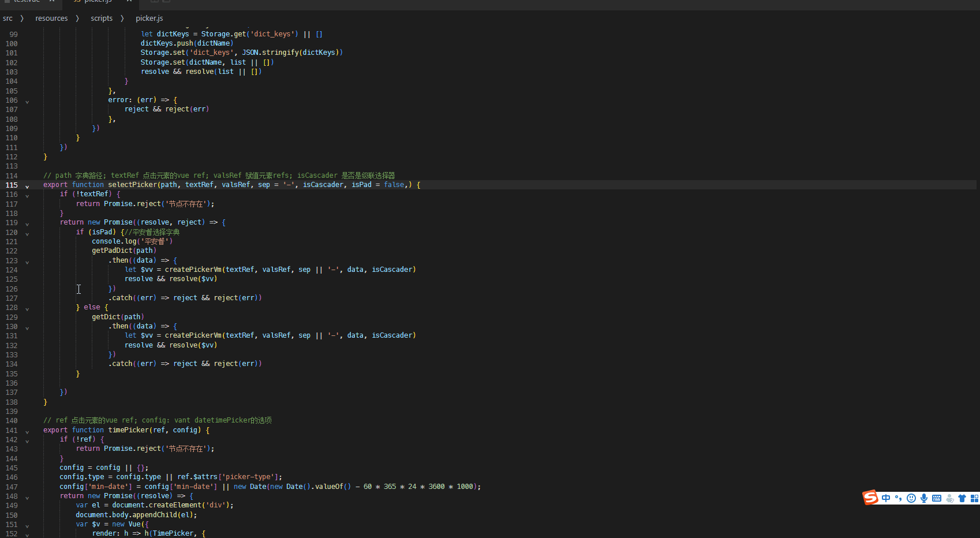Open the picker.js breadcrumb

click(x=149, y=18)
